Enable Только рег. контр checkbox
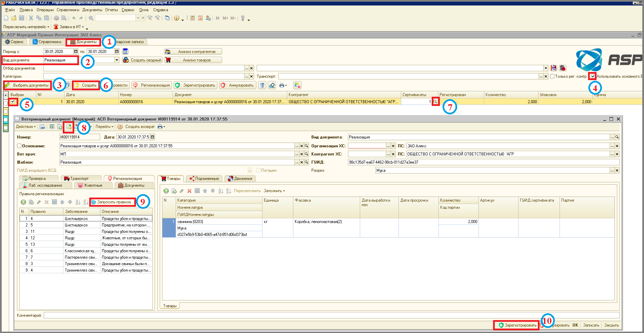This screenshot has height=333, width=644. [552, 76]
